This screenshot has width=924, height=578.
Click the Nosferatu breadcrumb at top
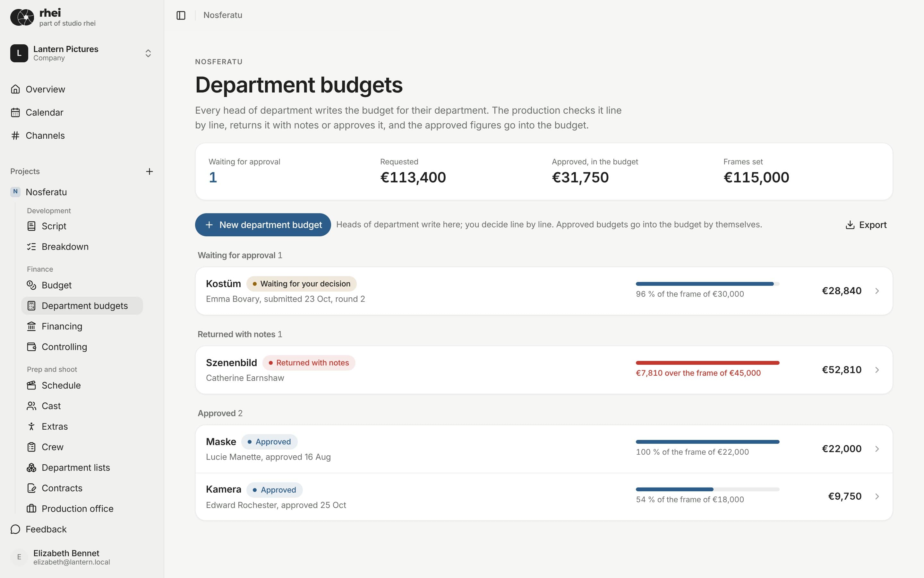223,15
